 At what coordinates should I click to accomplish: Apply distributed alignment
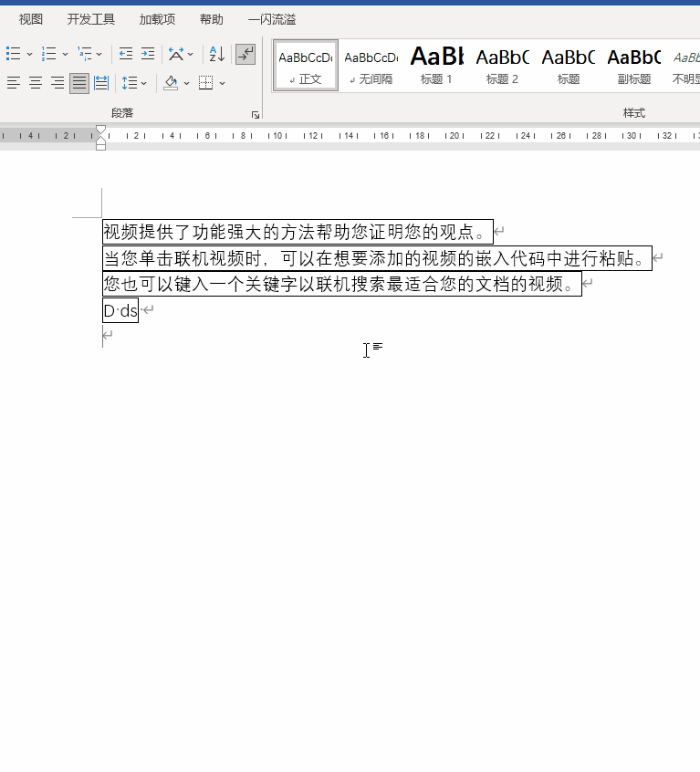[101, 83]
